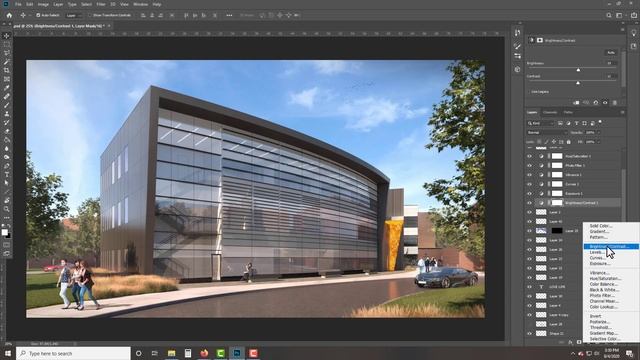Image resolution: width=640 pixels, height=360 pixels.
Task: Click the clip to layer icon in Properties
Action: point(576,102)
